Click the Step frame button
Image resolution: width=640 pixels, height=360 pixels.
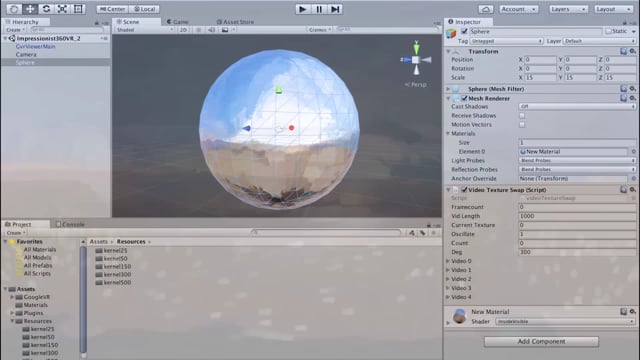[x=335, y=9]
